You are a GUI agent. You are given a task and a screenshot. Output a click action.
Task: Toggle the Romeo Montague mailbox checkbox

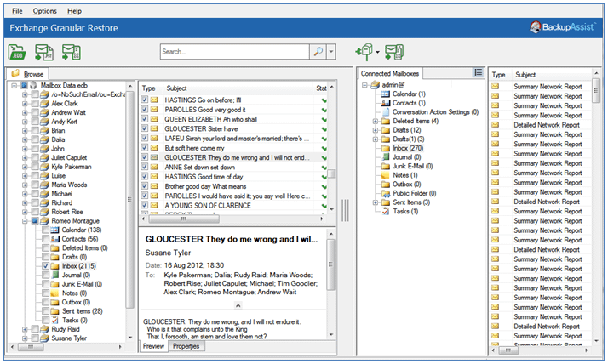pyautogui.click(x=35, y=221)
